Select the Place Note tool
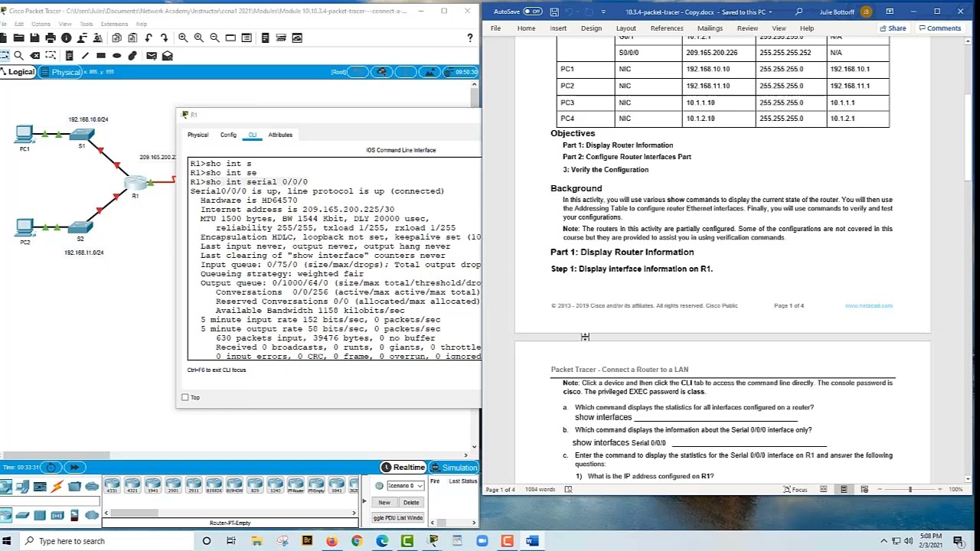 (x=69, y=55)
